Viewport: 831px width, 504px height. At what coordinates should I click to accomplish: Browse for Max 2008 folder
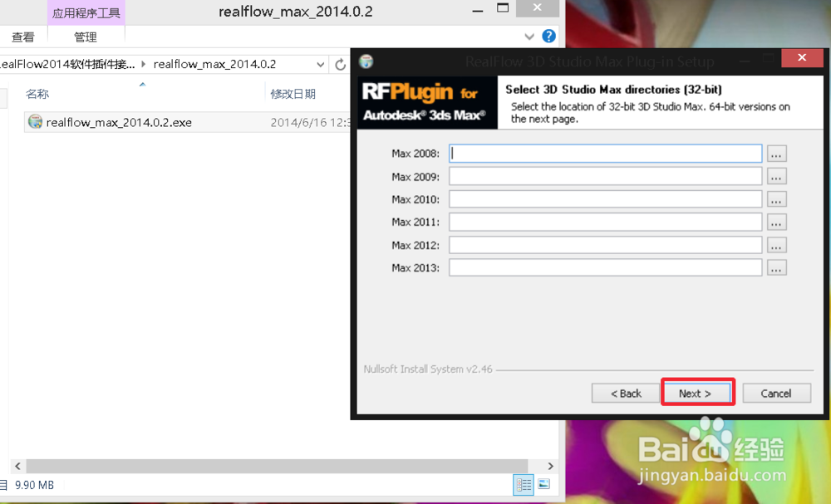776,154
